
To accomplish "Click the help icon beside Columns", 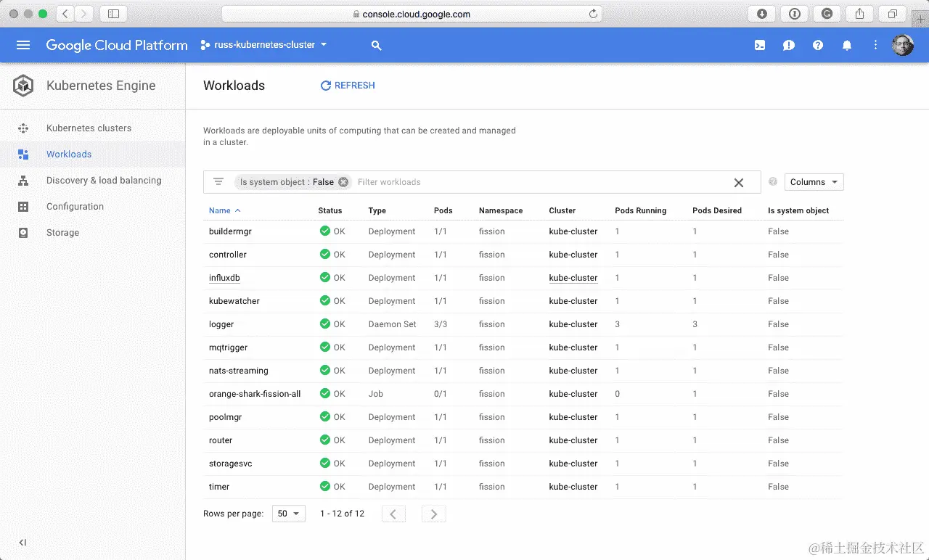I will 773,182.
